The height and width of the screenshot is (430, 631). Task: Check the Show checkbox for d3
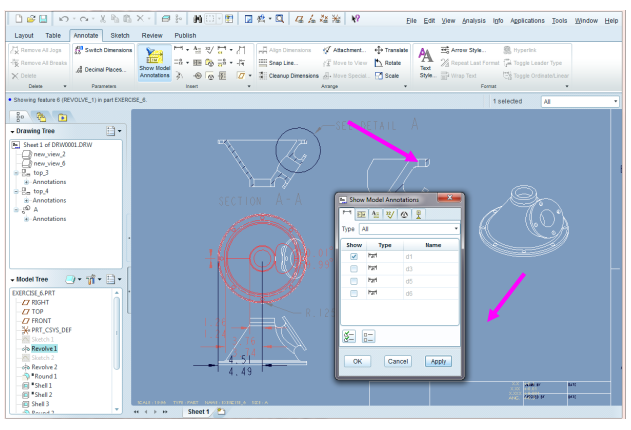point(353,269)
